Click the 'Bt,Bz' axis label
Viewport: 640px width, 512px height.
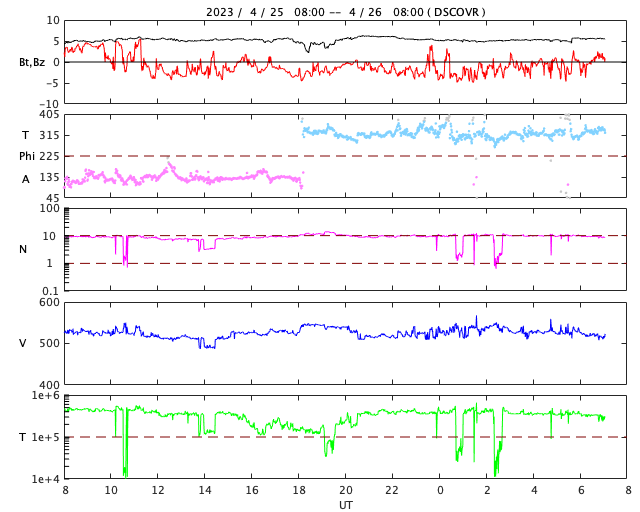pos(32,62)
